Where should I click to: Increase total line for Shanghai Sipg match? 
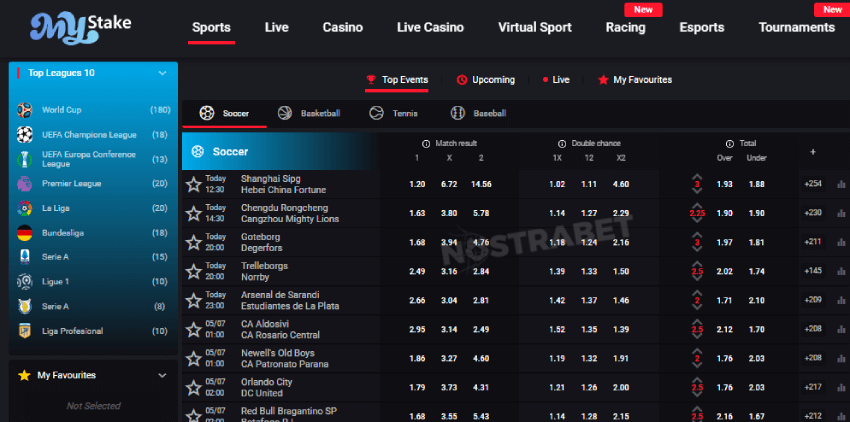(x=697, y=177)
